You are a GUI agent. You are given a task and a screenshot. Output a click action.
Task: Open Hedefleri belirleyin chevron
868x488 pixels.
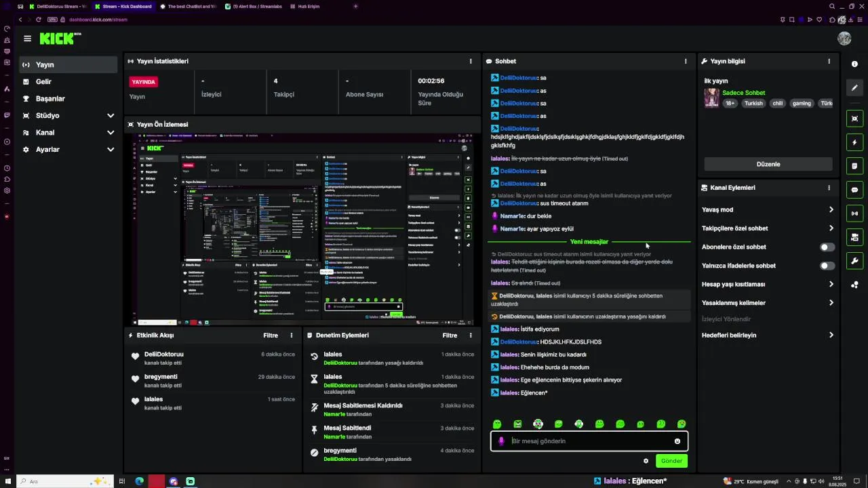(831, 335)
